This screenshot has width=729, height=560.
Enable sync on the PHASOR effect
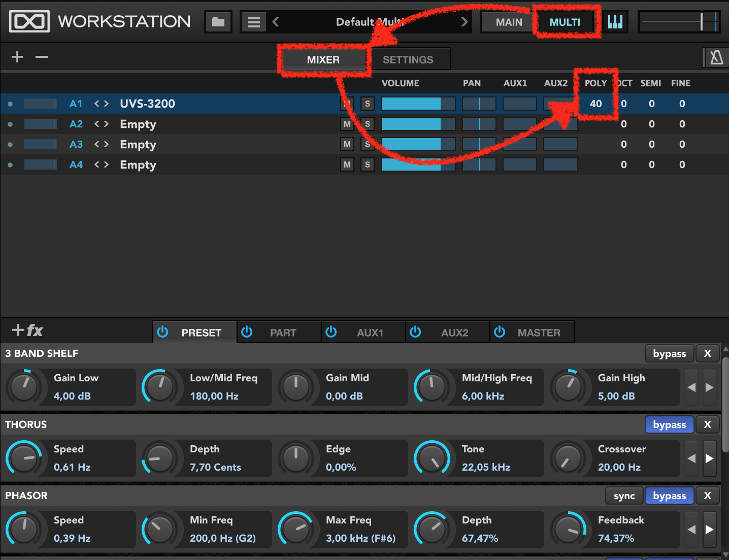pyautogui.click(x=624, y=496)
